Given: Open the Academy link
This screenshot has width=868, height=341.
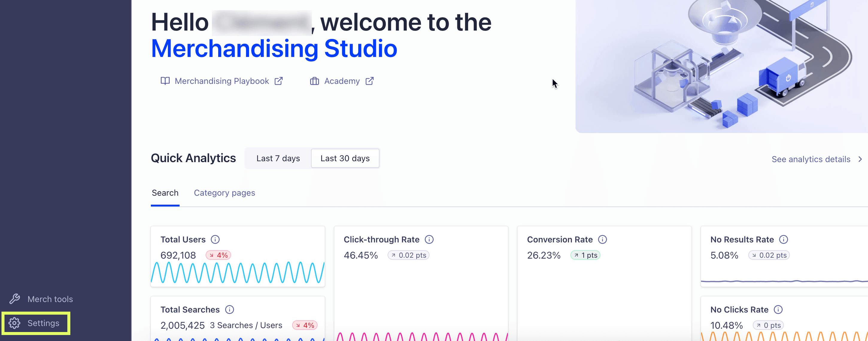Looking at the screenshot, I should [342, 81].
